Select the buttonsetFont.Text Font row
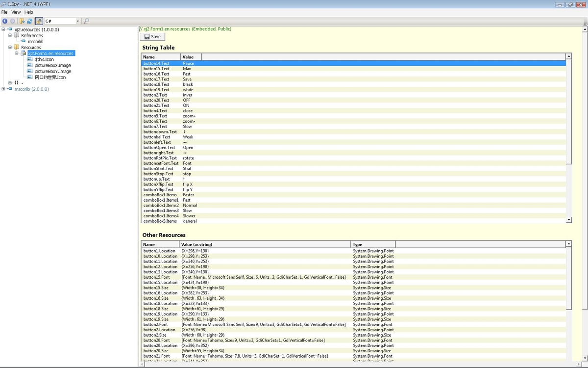This screenshot has height=368, width=588. (x=353, y=163)
